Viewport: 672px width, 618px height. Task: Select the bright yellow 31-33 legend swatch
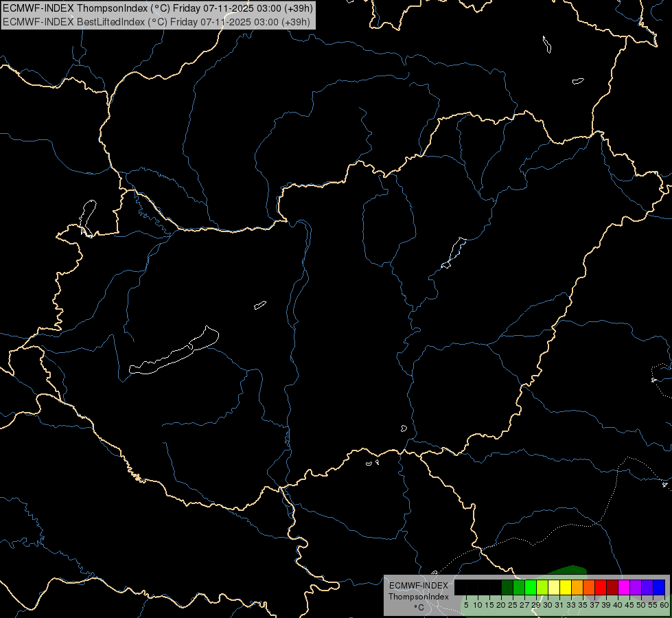tap(566, 587)
